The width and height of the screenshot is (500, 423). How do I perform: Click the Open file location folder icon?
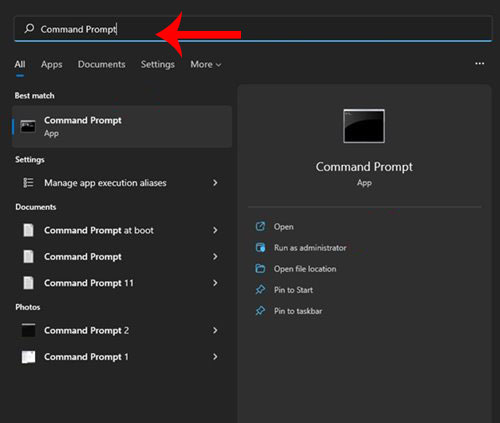(x=260, y=268)
